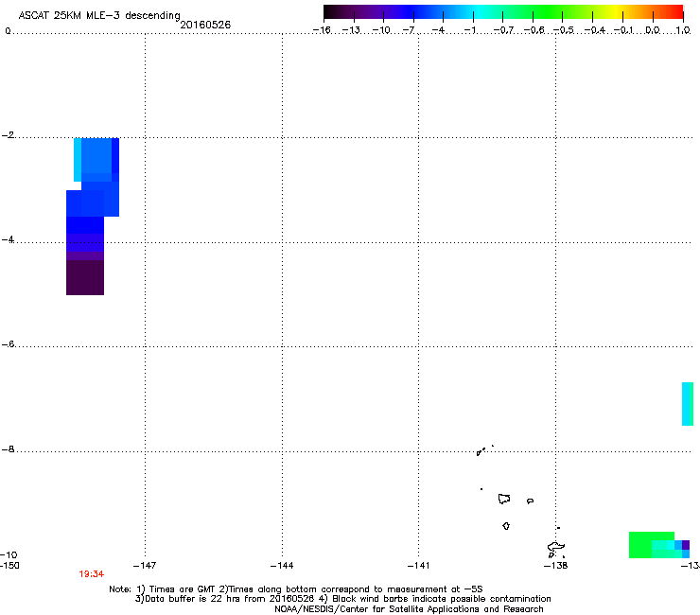
Task: Click the -13 colorbar tick label
Action: click(x=351, y=30)
